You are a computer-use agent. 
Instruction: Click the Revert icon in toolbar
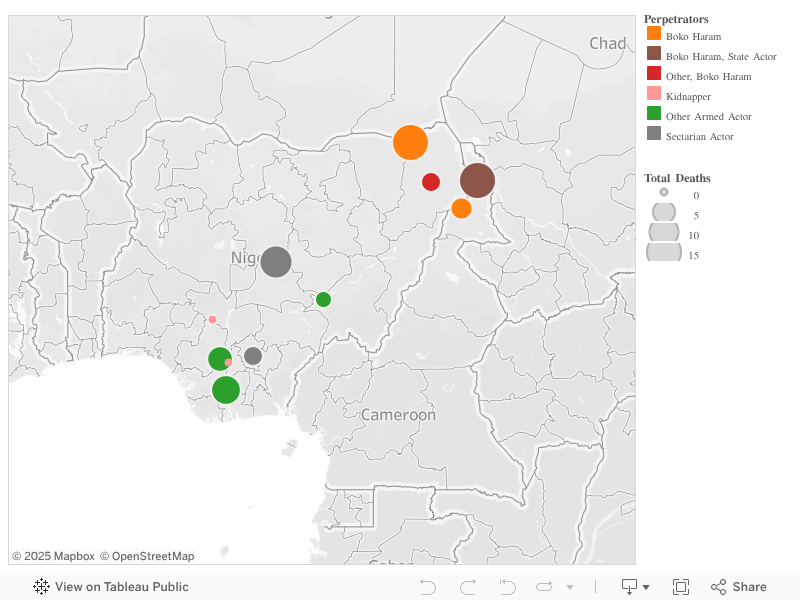pos(507,587)
